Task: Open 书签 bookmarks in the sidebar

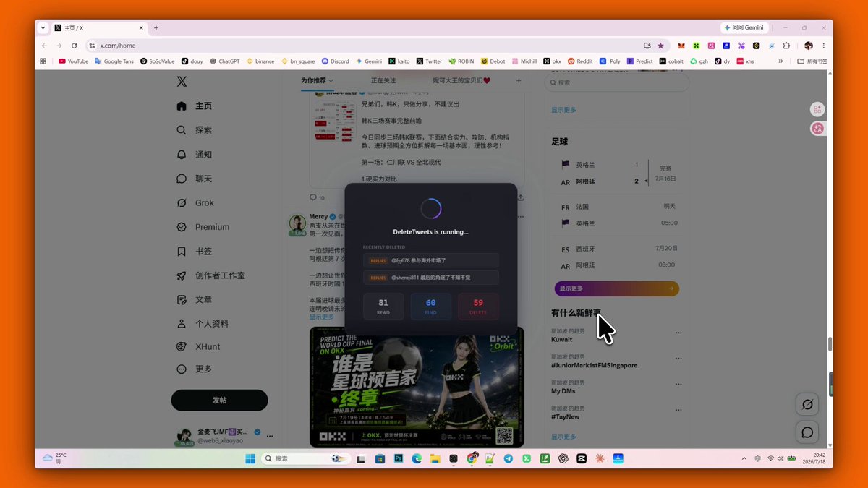Action: click(x=195, y=252)
